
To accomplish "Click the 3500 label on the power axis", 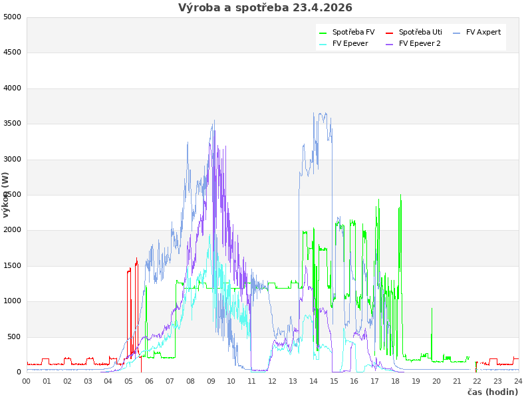I will click(x=12, y=124).
